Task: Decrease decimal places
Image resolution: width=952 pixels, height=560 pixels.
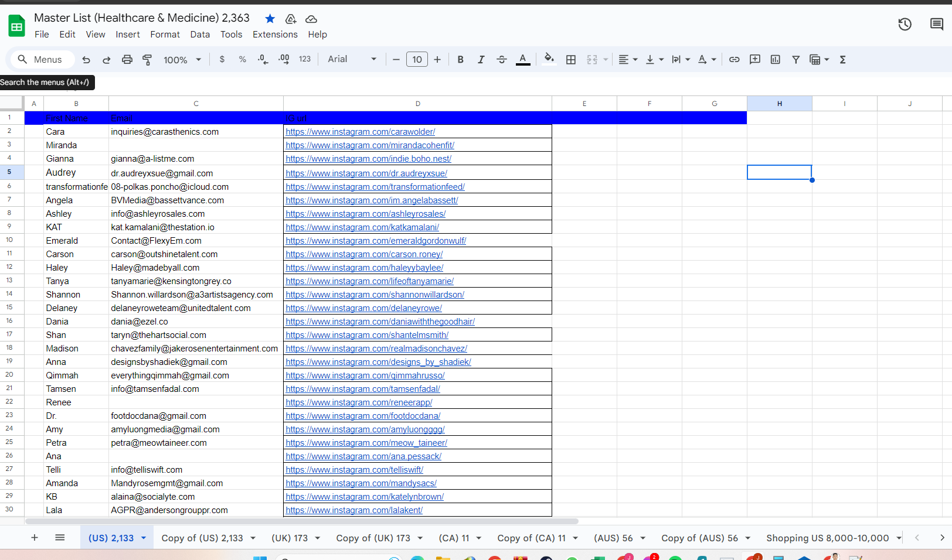Action: point(263,59)
